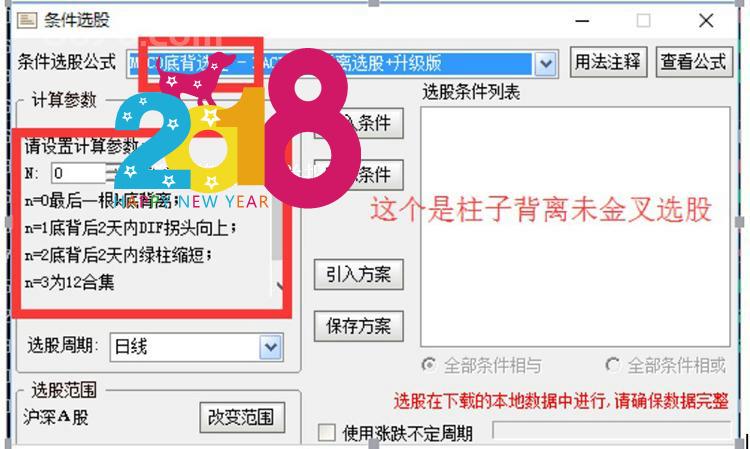The image size is (750, 449).
Task: Click the 加入条件 button
Action: [358, 123]
